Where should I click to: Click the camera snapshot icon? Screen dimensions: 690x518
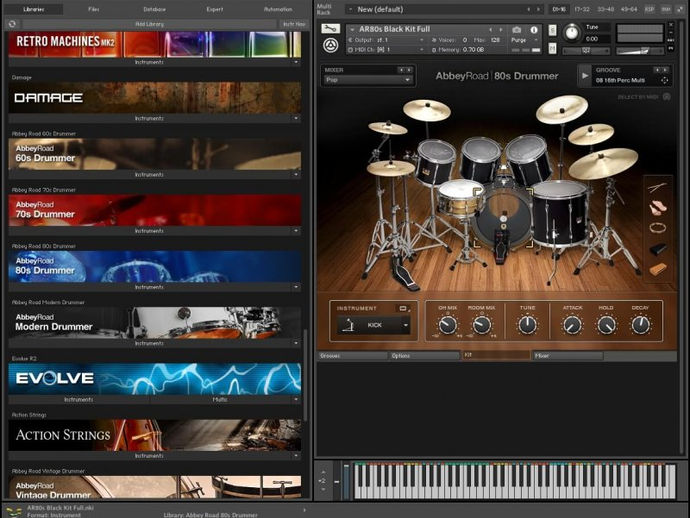518,29
